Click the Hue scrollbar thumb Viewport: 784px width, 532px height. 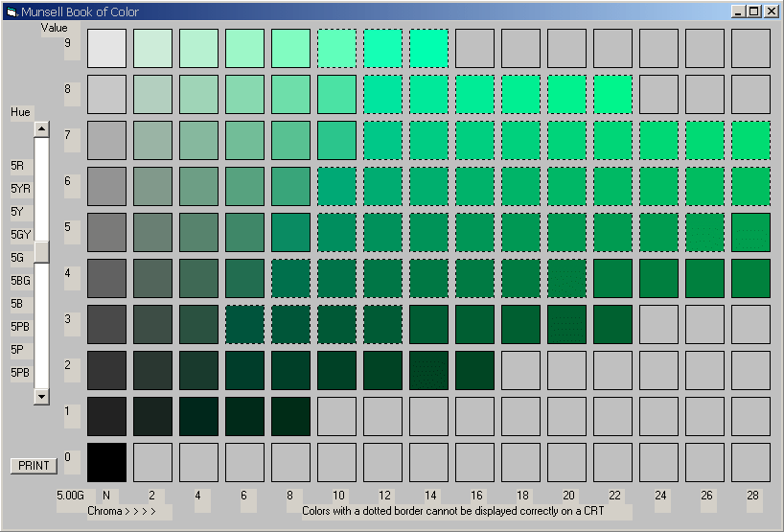tap(41, 252)
